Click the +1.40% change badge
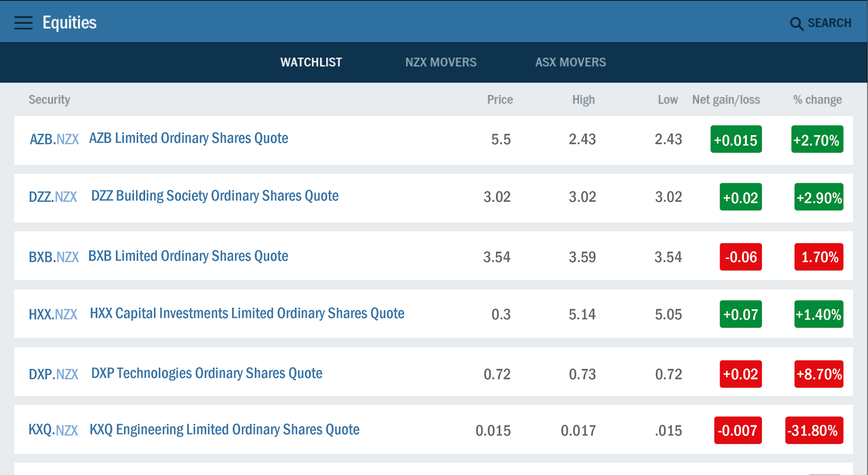 [818, 314]
